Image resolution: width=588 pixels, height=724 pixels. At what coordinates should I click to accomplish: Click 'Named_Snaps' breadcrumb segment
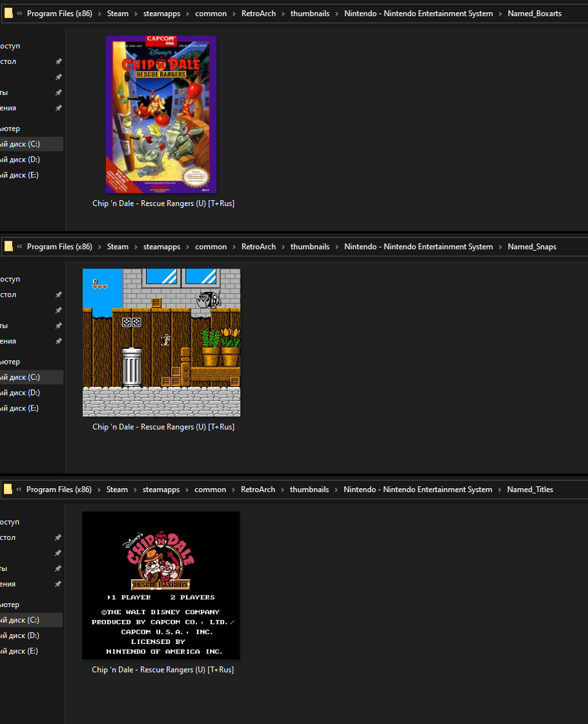click(532, 247)
